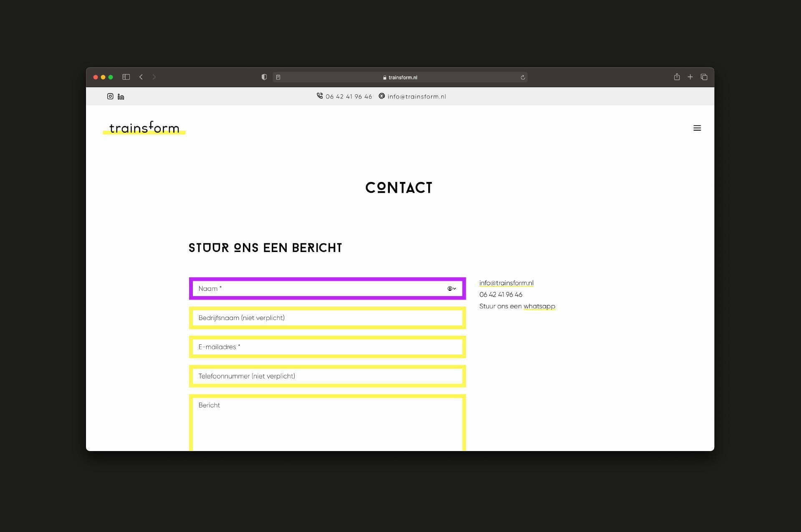Open the whatsapp link
This screenshot has height=532, width=801.
(x=539, y=306)
